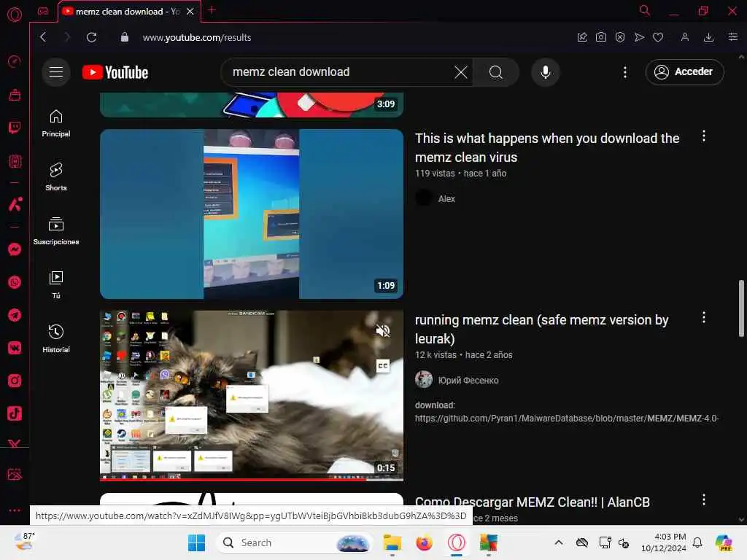Image resolution: width=747 pixels, height=560 pixels.
Task: Open File Explorer from taskbar
Action: tap(392, 542)
